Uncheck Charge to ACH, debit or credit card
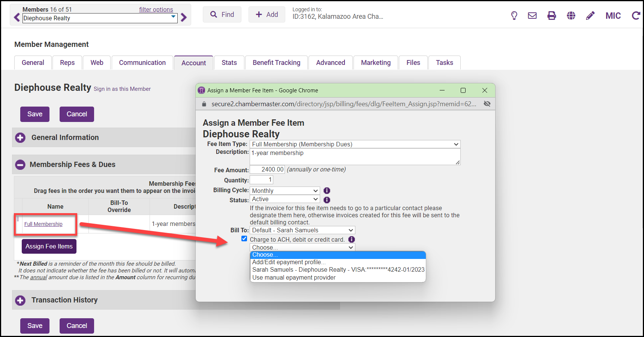The image size is (644, 337). (244, 239)
